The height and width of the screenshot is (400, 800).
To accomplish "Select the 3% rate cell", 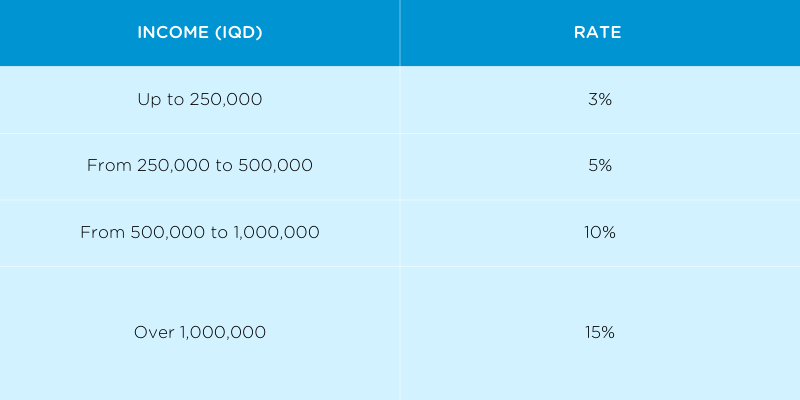I will (x=599, y=100).
